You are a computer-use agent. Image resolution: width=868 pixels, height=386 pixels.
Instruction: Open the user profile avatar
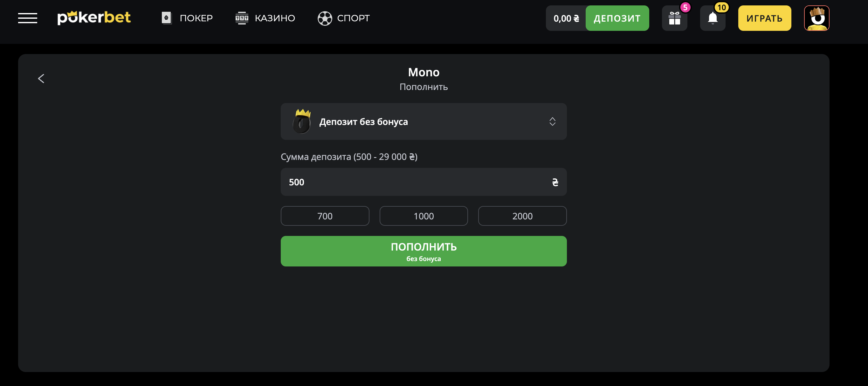(x=816, y=18)
